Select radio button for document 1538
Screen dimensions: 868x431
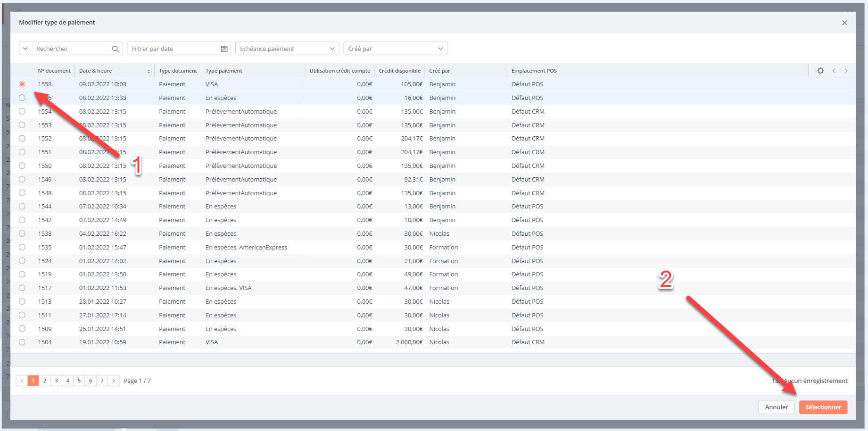click(x=22, y=233)
